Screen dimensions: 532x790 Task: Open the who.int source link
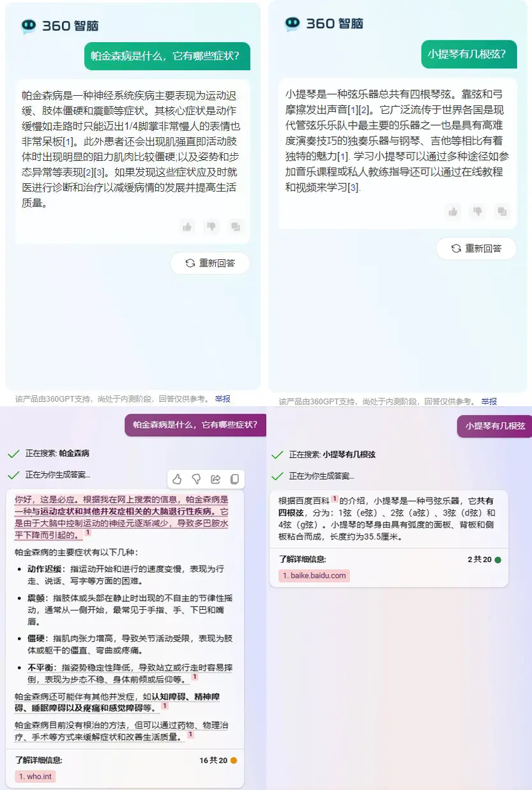pyautogui.click(x=36, y=777)
